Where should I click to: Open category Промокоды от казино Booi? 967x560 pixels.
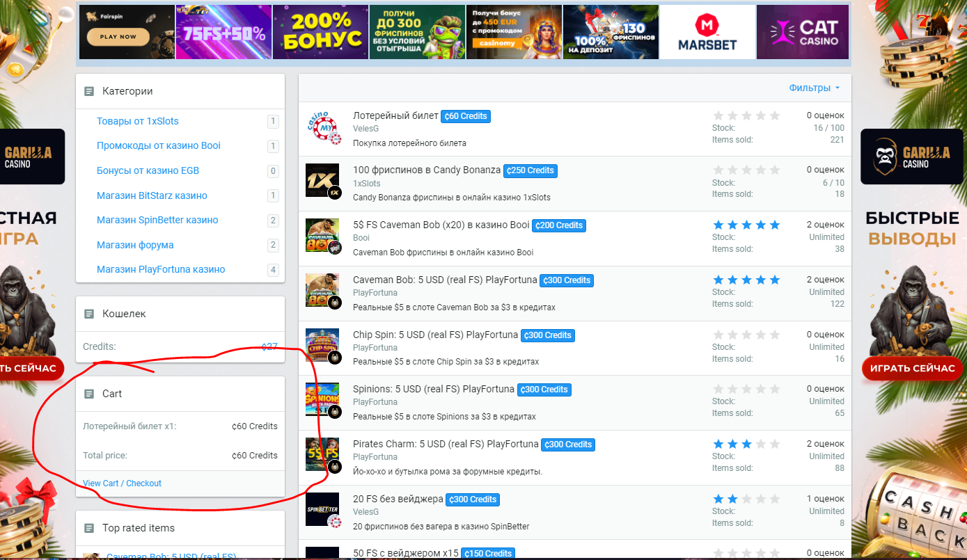(x=159, y=146)
